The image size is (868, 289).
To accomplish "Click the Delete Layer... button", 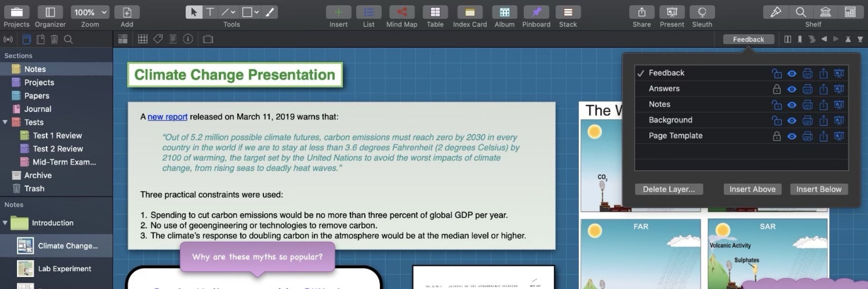I will coord(669,189).
